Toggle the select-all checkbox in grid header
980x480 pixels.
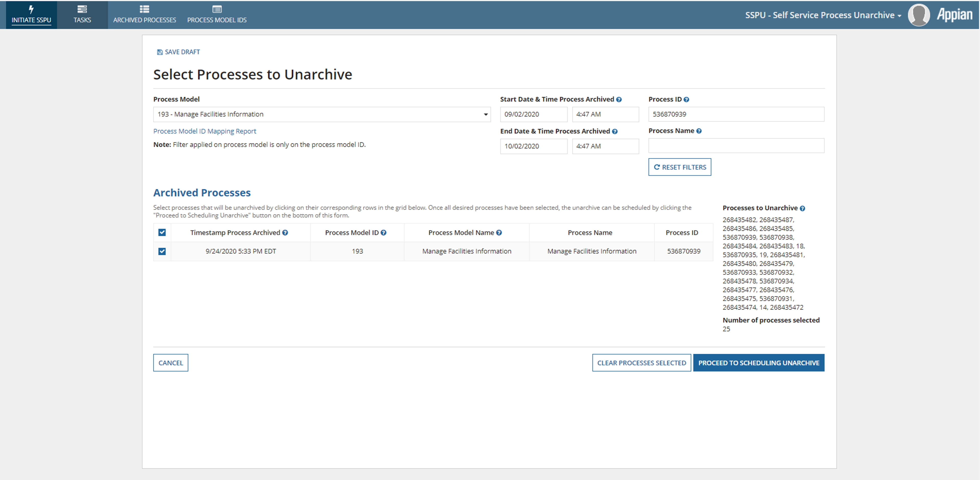[x=162, y=233]
